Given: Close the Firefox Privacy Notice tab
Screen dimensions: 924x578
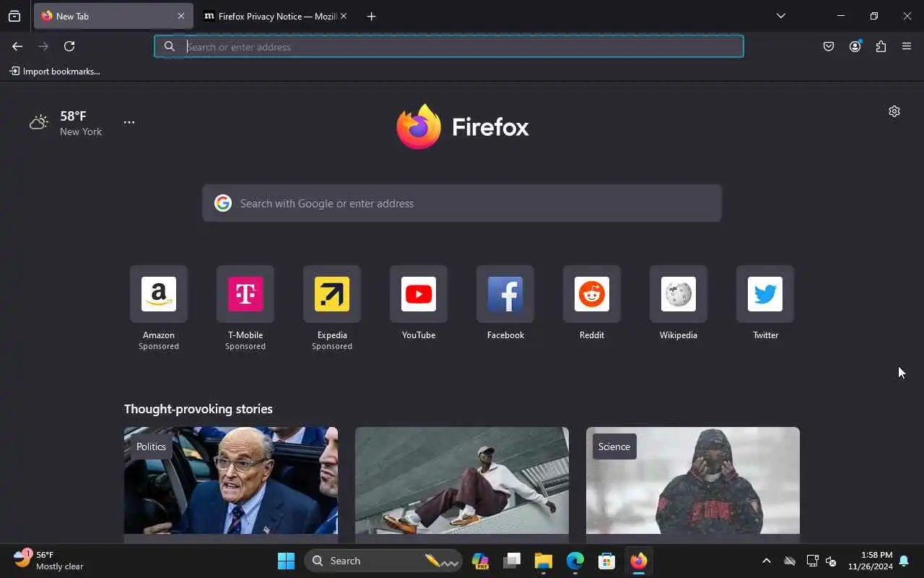Looking at the screenshot, I should pyautogui.click(x=344, y=16).
